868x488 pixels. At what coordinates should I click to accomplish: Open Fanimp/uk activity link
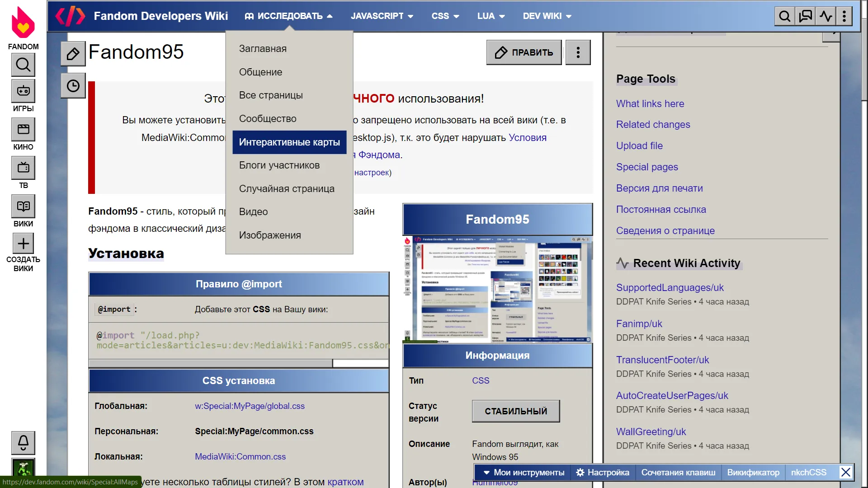coord(639,324)
